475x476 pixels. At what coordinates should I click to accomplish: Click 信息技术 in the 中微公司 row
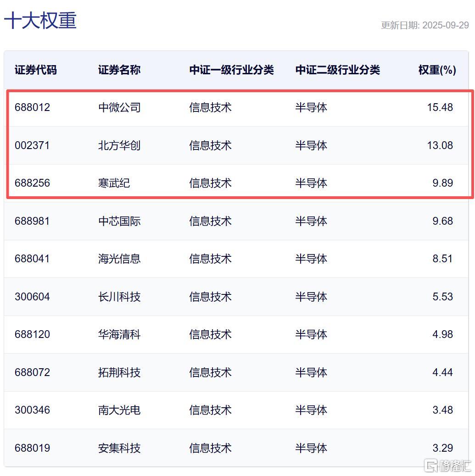click(210, 107)
